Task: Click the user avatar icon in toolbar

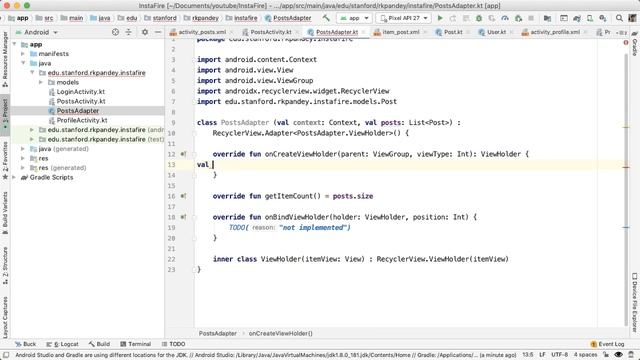Action: pos(632,18)
